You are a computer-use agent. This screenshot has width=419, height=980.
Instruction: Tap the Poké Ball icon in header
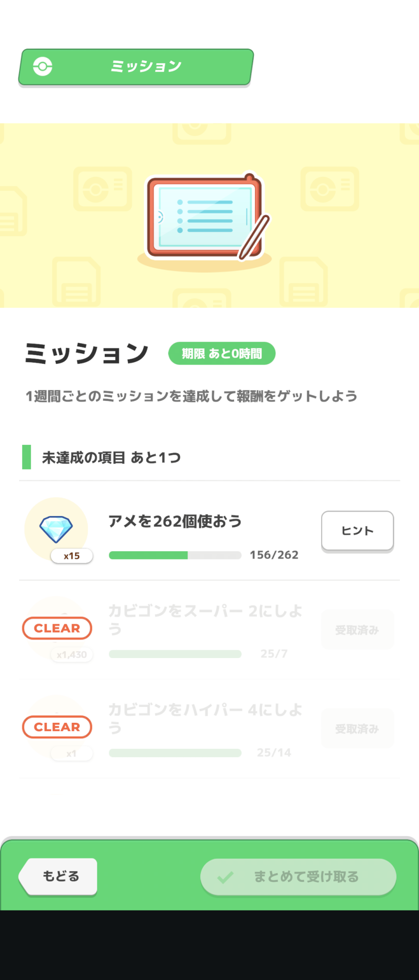tap(43, 66)
